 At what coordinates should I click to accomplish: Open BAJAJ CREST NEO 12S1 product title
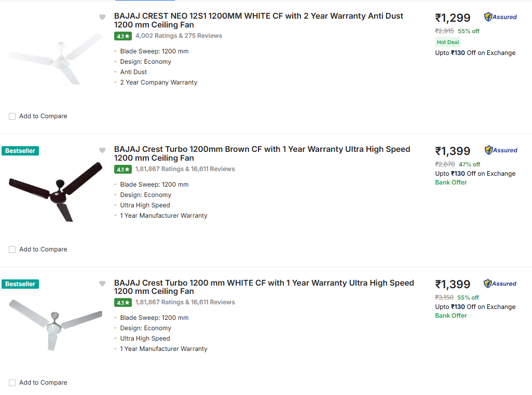pyautogui.click(x=258, y=20)
